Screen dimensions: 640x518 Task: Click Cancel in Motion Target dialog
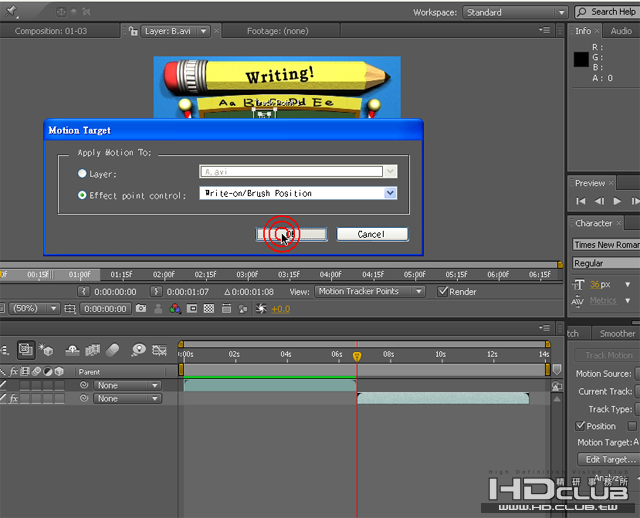pyautogui.click(x=371, y=234)
